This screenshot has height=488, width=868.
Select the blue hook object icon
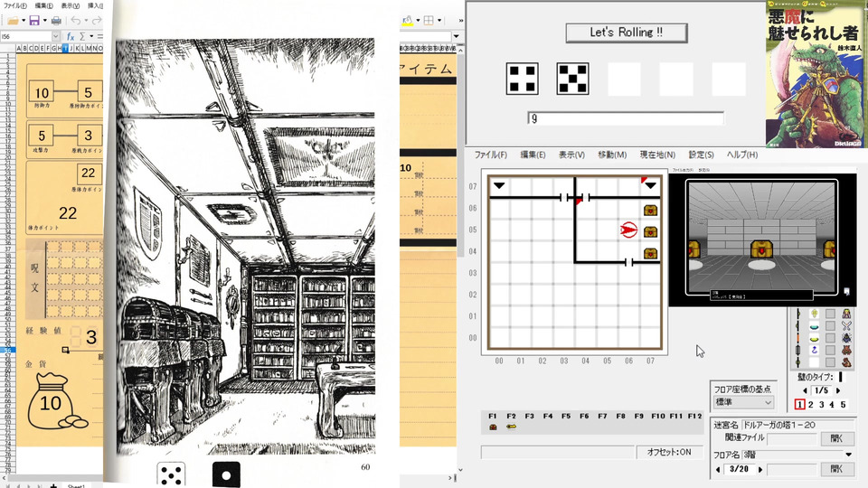[815, 351]
